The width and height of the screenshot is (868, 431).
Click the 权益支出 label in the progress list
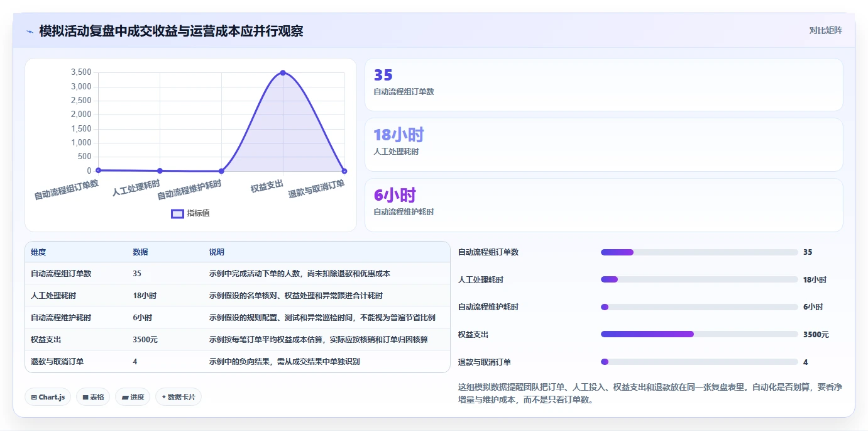pyautogui.click(x=473, y=335)
